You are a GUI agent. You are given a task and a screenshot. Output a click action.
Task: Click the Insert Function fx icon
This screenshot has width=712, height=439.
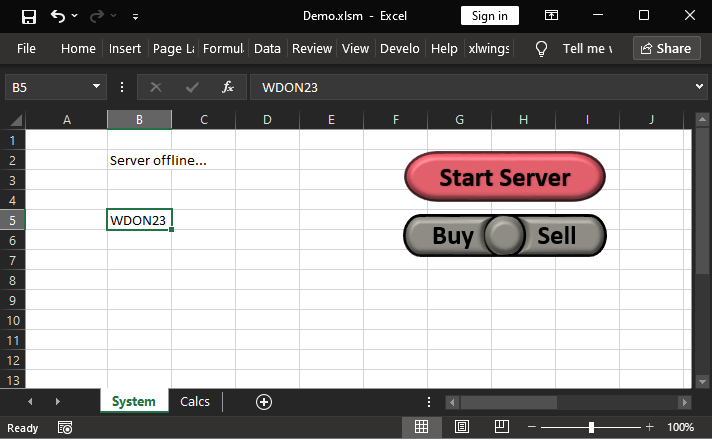pos(227,87)
